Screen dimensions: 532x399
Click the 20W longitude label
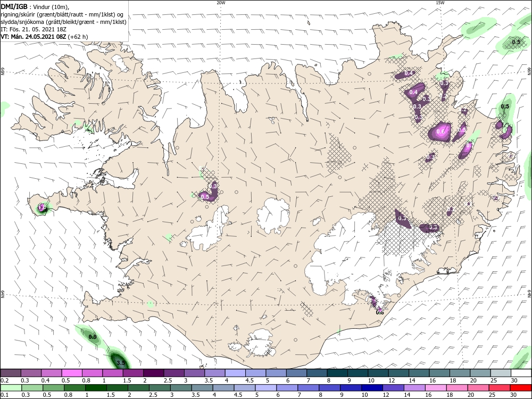(221, 2)
